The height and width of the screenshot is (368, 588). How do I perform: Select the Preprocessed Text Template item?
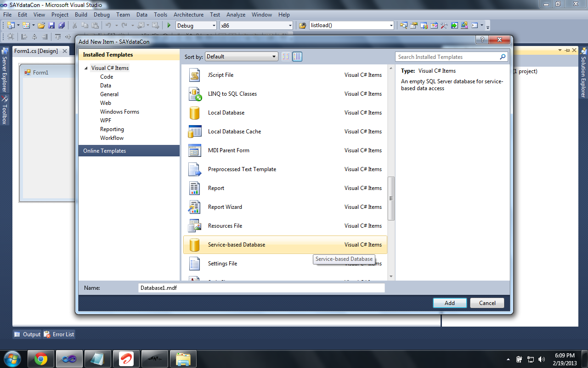[x=285, y=169]
